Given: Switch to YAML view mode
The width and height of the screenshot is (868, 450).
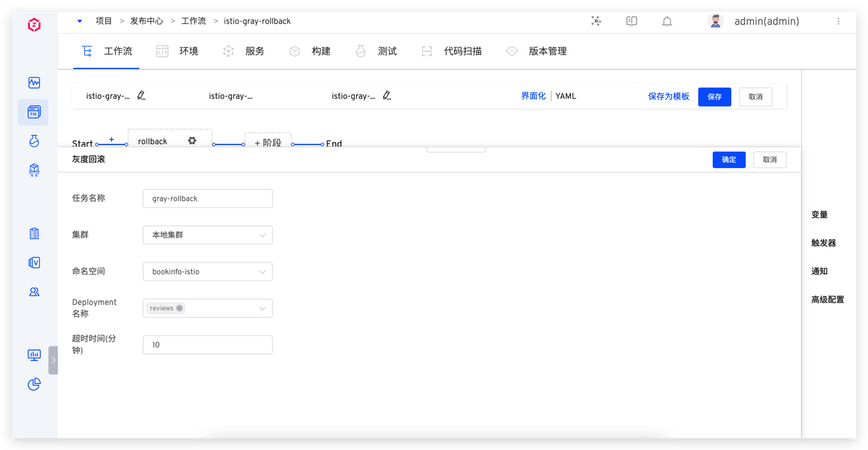Looking at the screenshot, I should pos(566,96).
